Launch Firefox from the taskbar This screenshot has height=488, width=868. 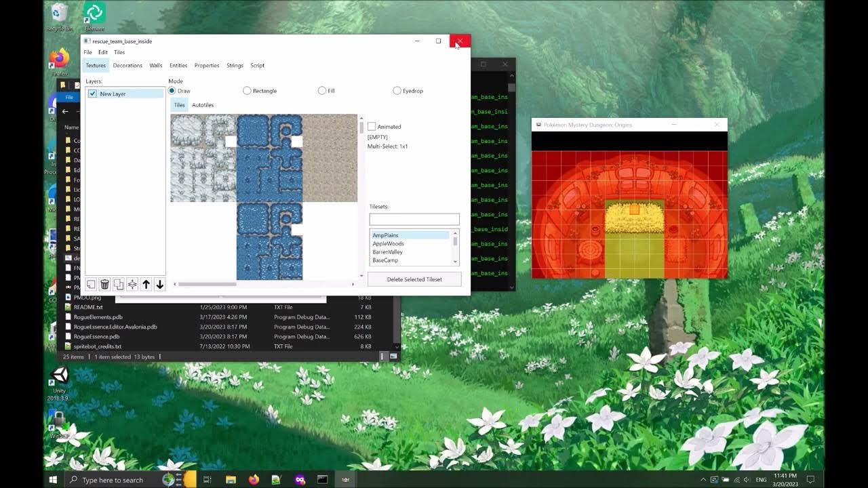pyautogui.click(x=254, y=479)
